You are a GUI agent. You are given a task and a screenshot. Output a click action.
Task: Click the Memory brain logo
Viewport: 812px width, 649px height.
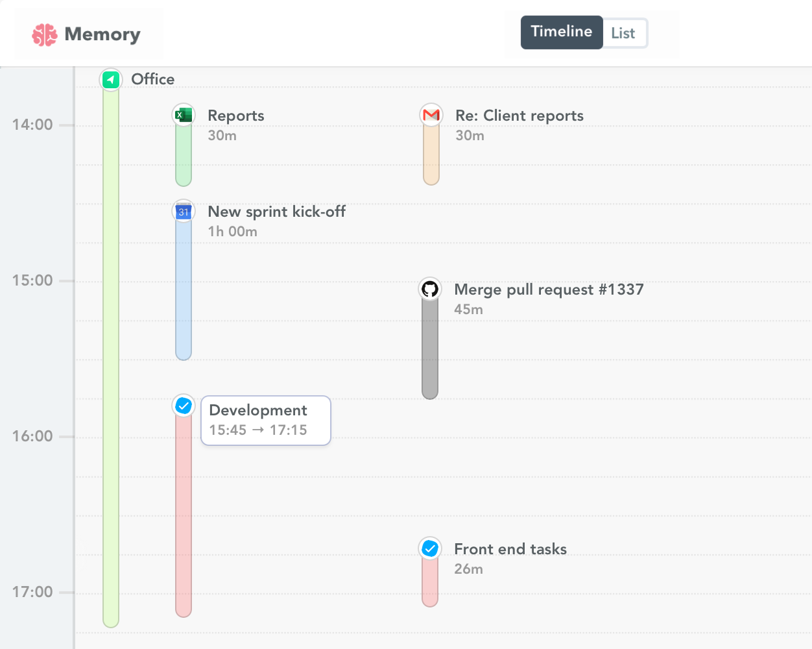coord(44,34)
